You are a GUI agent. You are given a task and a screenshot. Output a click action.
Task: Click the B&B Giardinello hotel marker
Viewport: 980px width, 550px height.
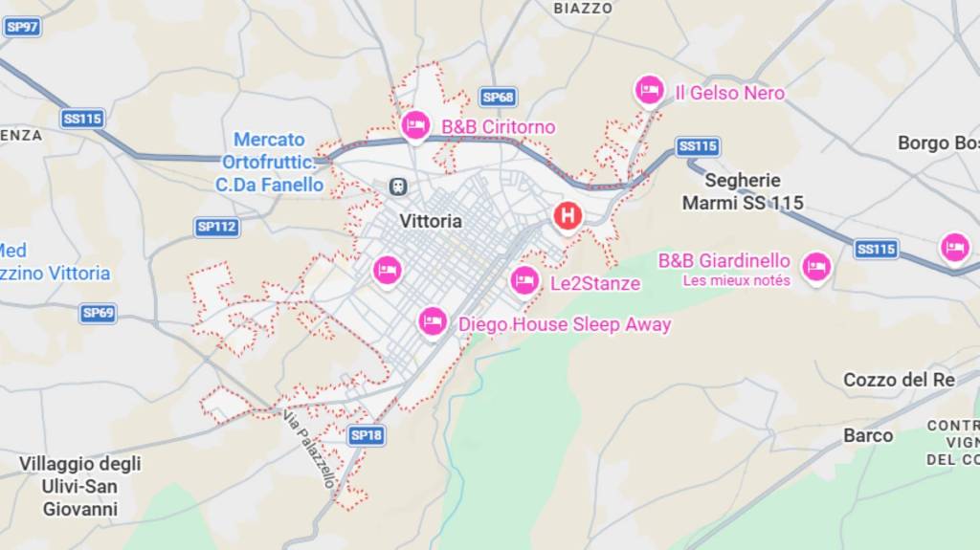pos(816,268)
